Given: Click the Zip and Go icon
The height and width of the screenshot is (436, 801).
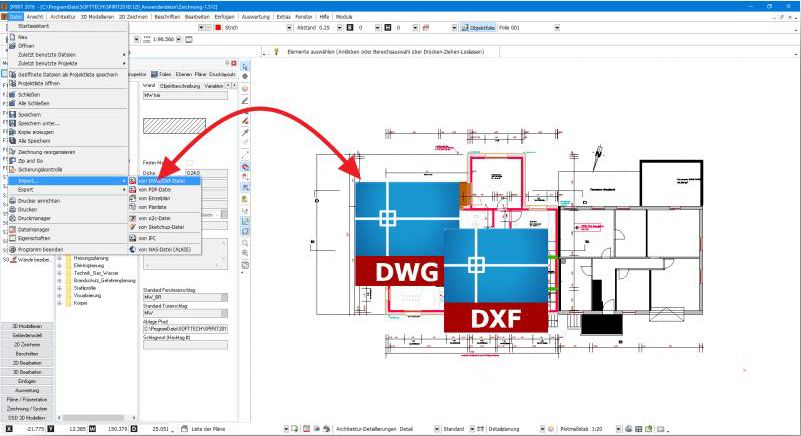Looking at the screenshot, I should (13, 160).
